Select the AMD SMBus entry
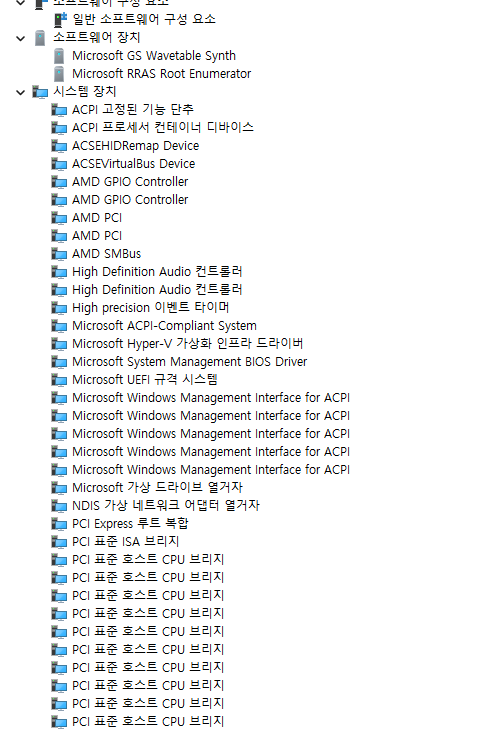484x732 pixels. (x=106, y=253)
